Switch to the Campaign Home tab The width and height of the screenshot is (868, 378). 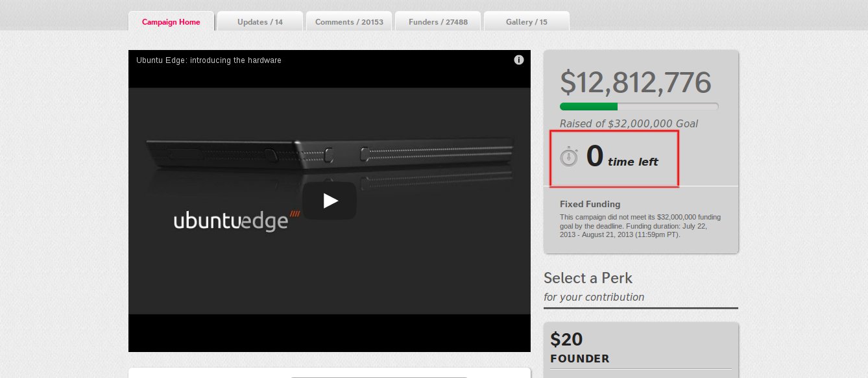171,21
